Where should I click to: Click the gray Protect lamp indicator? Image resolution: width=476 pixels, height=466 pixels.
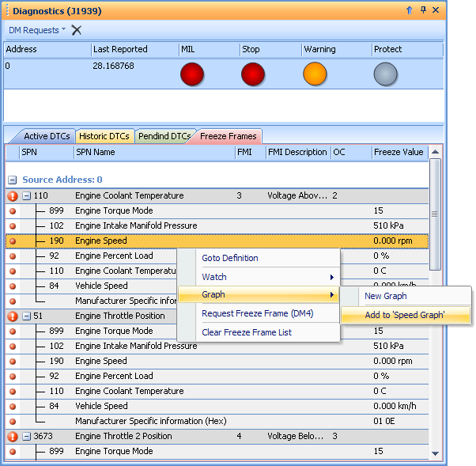point(385,74)
